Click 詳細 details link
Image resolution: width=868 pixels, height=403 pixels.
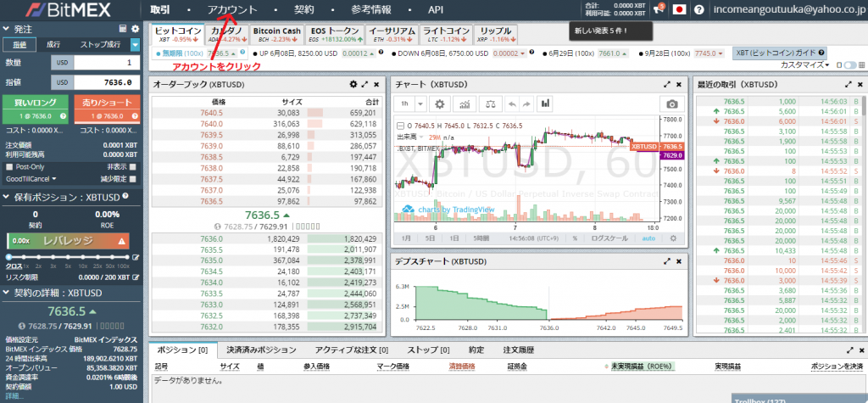pos(14,396)
